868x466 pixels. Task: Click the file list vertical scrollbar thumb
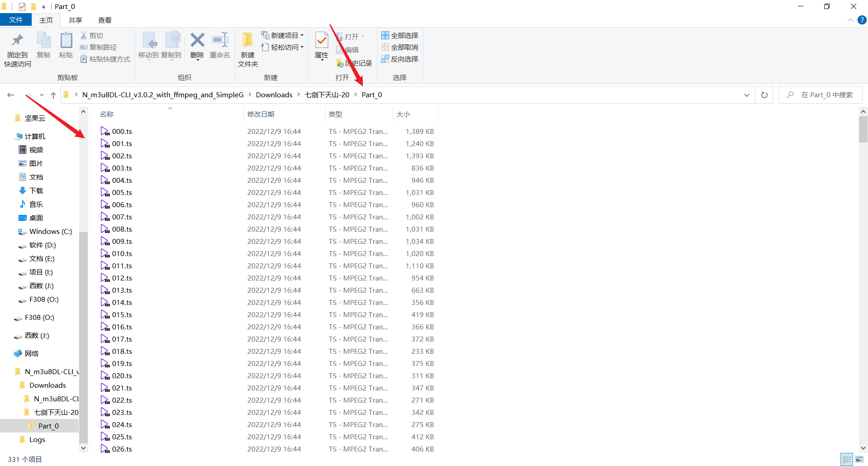863,129
